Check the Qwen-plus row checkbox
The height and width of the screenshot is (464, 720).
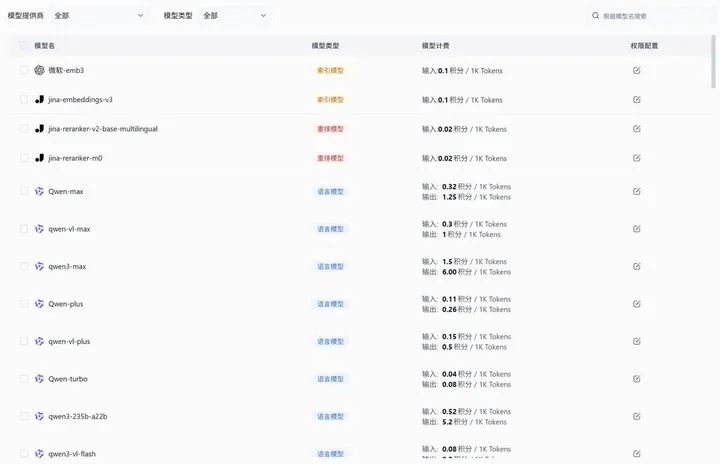tap(24, 304)
